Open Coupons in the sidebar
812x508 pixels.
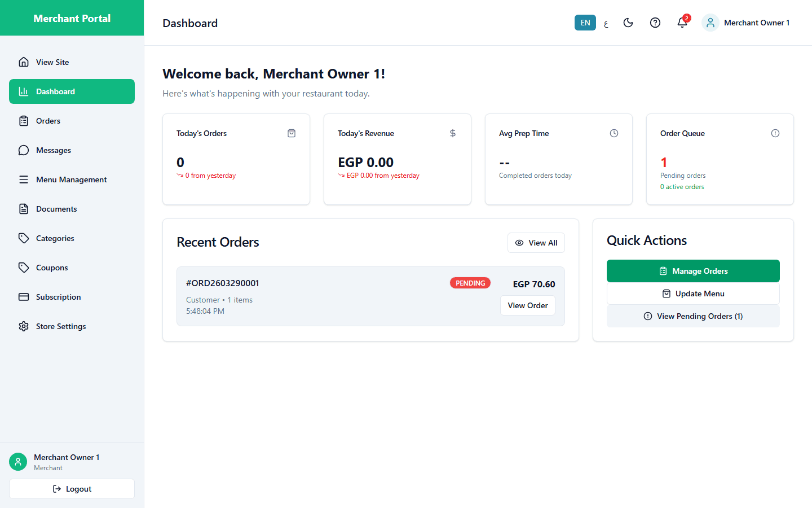[x=72, y=268]
